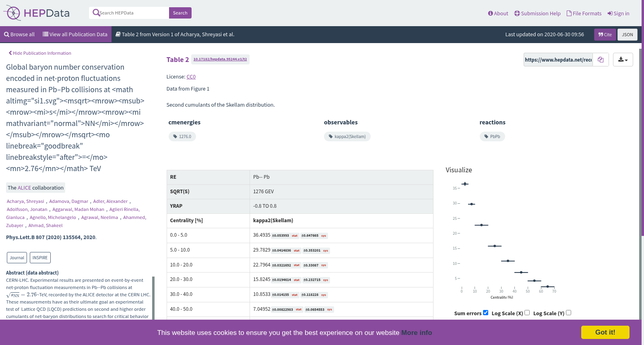Open author Adamova, Dagmar
Viewport: 644px width, 345px height.
click(x=68, y=201)
